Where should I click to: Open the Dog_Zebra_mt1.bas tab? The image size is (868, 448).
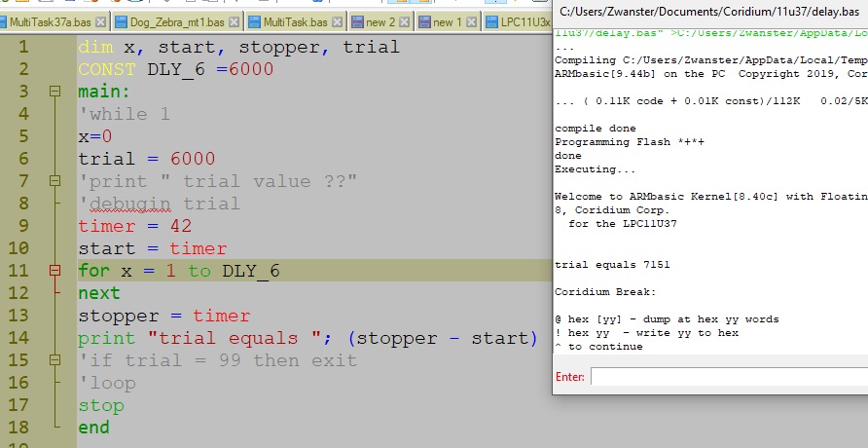click(177, 22)
